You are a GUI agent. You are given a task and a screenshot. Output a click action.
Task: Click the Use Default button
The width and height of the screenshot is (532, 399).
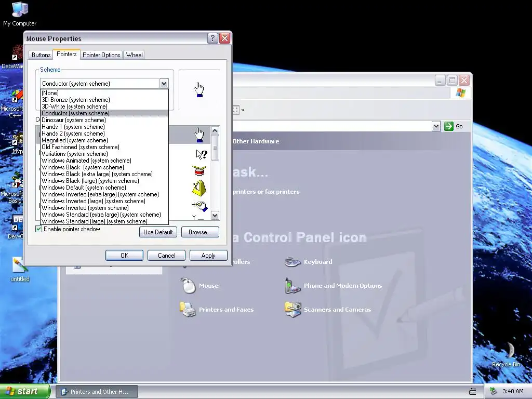tap(158, 232)
